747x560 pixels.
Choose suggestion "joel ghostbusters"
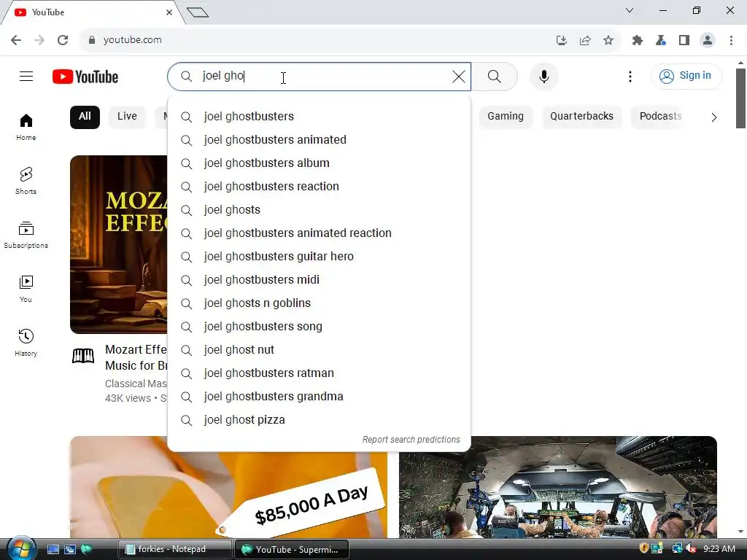(x=320, y=117)
